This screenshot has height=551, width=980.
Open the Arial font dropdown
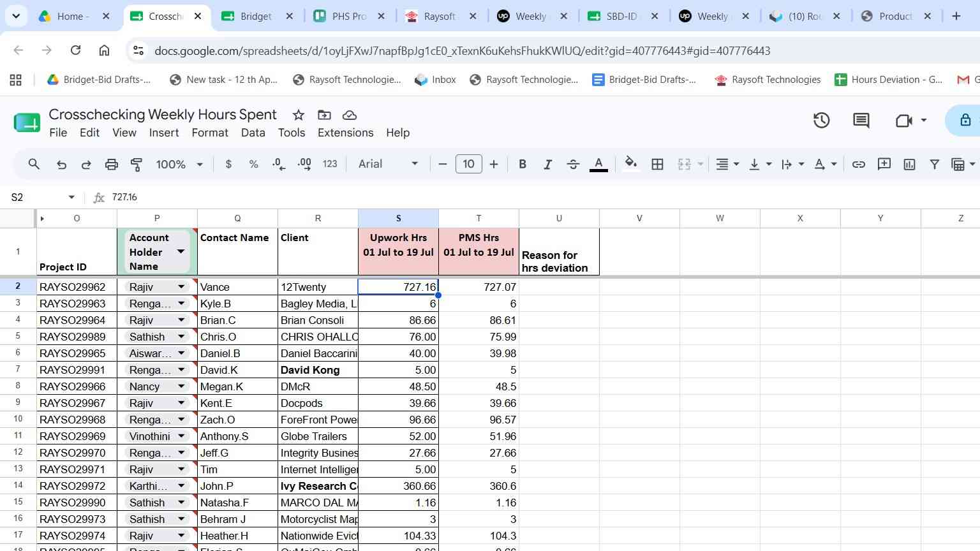tap(388, 164)
